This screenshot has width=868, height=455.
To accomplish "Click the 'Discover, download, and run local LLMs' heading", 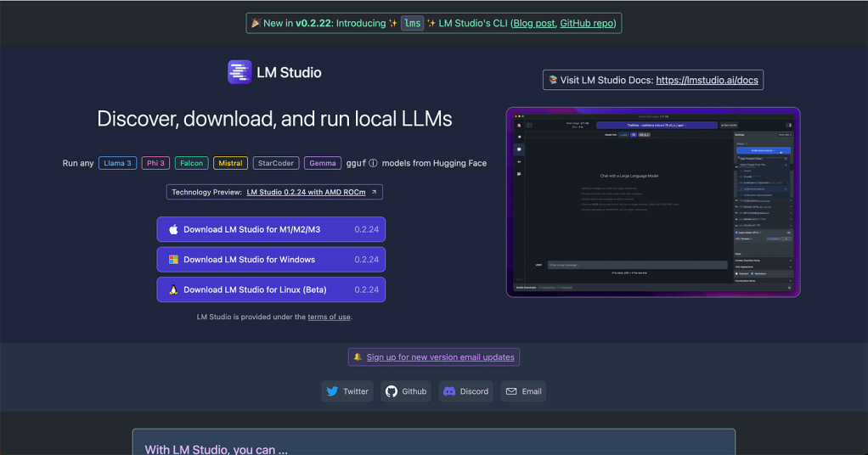I will coord(274,119).
